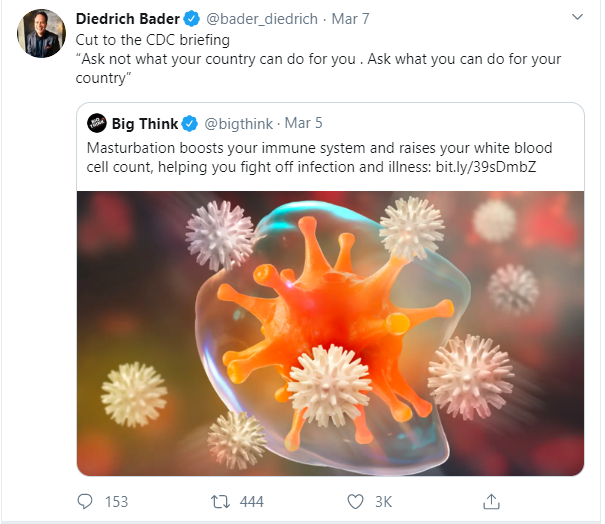This screenshot has height=524, width=605.
Task: Click the retweet arrows icon
Action: point(220,502)
